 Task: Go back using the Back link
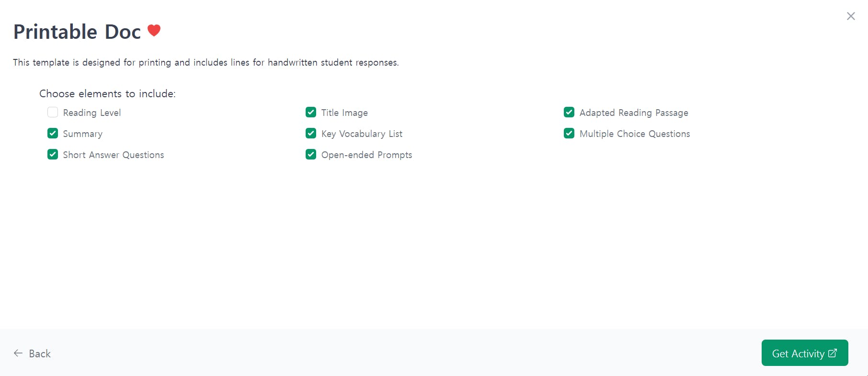point(32,353)
